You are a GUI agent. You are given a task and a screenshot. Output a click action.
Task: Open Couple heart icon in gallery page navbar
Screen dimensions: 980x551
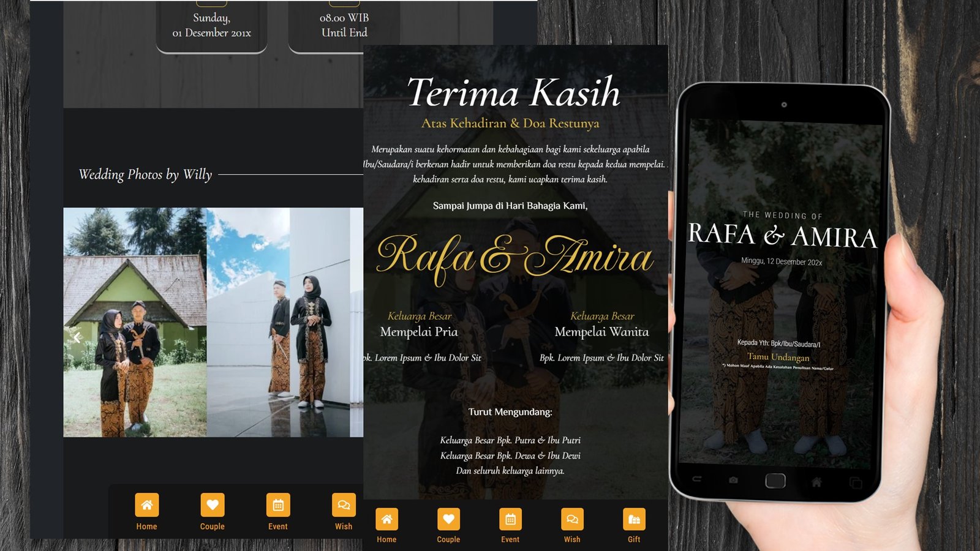[x=212, y=506]
